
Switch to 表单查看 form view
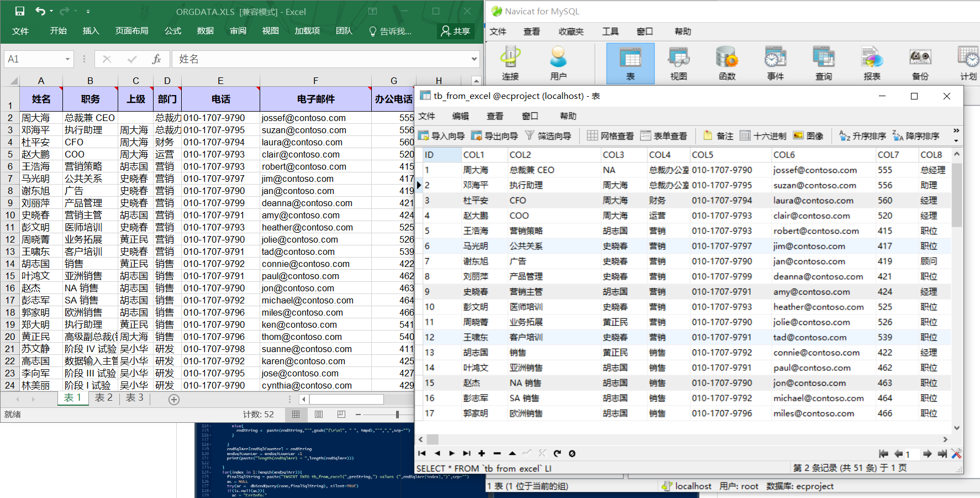(663, 136)
